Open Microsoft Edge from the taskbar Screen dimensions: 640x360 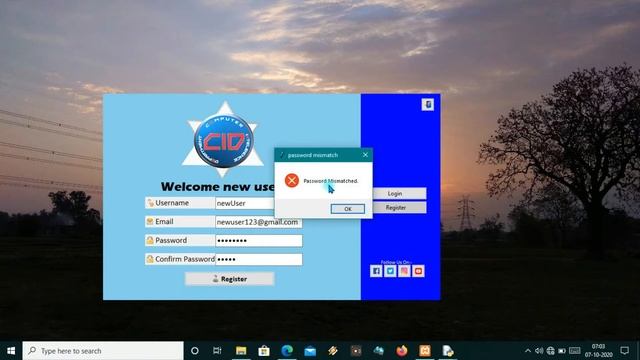(x=287, y=351)
